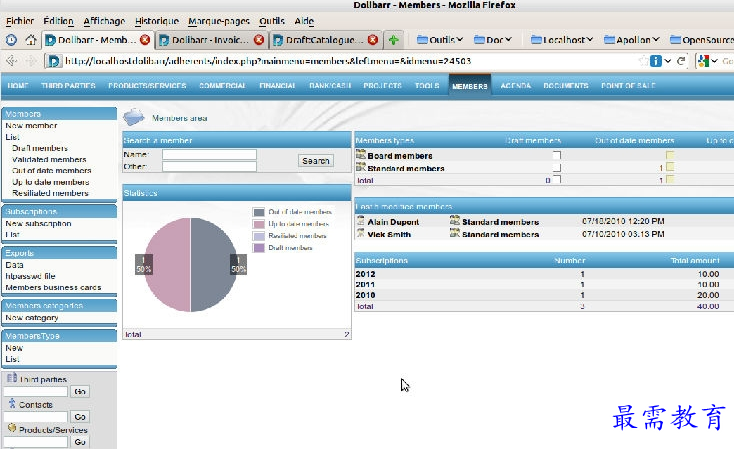Click the Google search engine icon
Screen dimensions: 734x449
(x=703, y=61)
